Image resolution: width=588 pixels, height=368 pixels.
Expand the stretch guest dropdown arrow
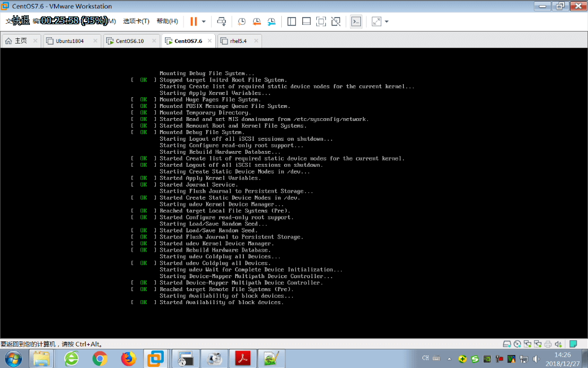(387, 21)
